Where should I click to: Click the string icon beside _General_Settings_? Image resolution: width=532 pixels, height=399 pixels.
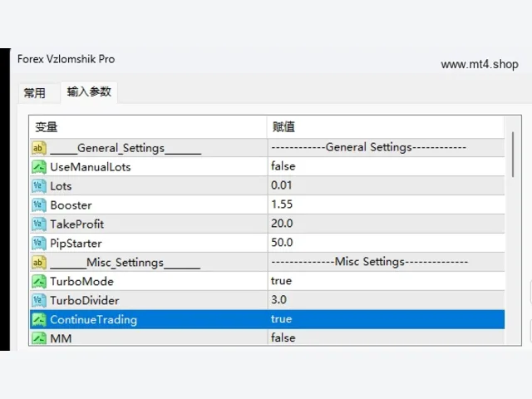click(39, 148)
